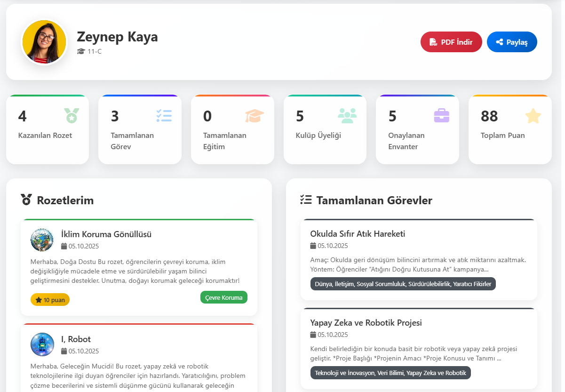Click Zeynep Kaya's profile photo
565x392 pixels.
44,41
